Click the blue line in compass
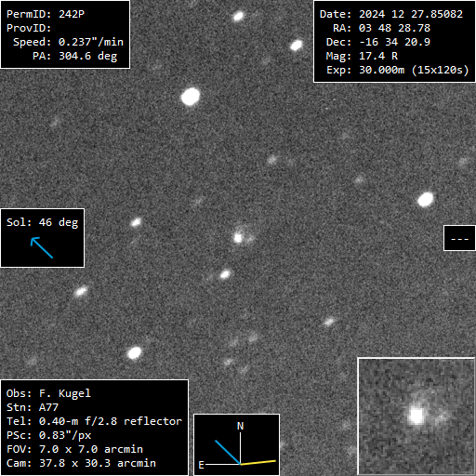This screenshot has height=476, width=476. [x=228, y=452]
